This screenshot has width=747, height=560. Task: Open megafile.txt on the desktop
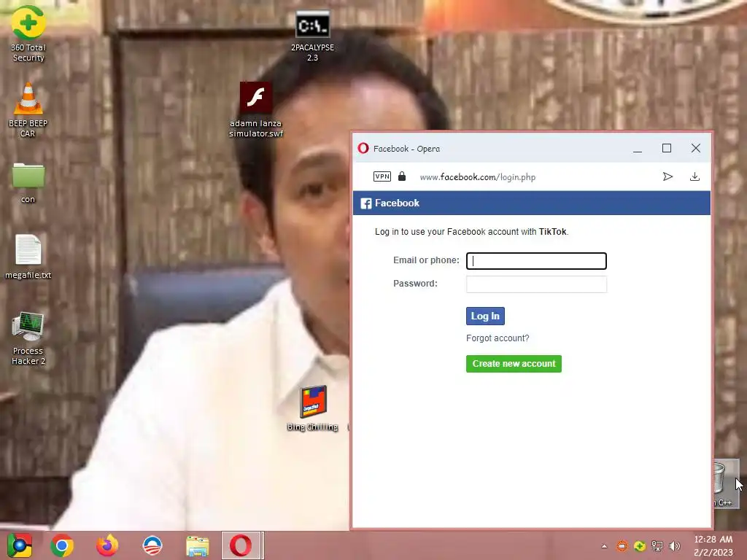point(28,257)
